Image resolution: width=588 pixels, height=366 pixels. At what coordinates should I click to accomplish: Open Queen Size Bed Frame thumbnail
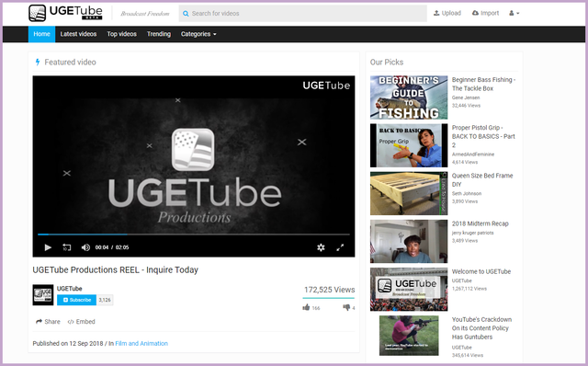click(409, 193)
